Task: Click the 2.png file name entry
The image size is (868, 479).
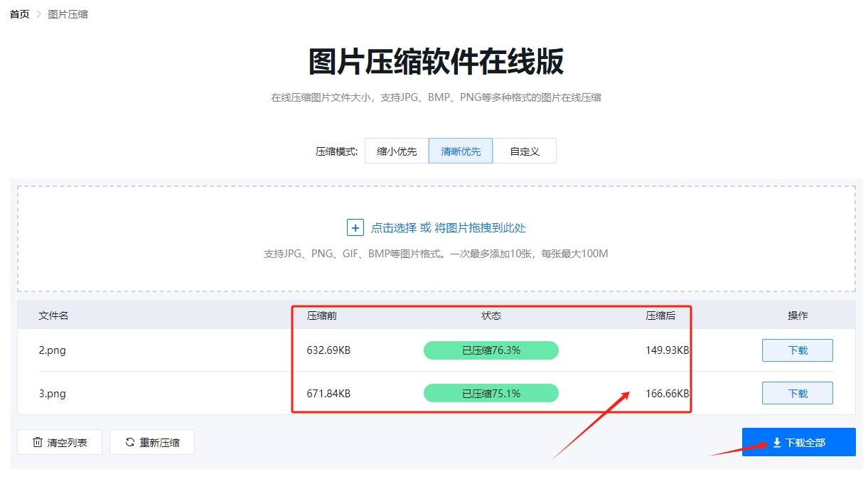Action: click(53, 350)
